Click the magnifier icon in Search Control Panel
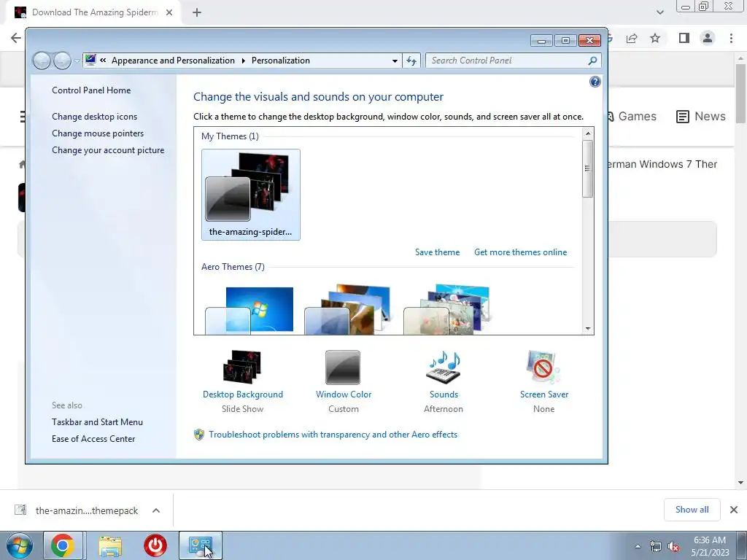The width and height of the screenshot is (747, 560). pos(592,61)
